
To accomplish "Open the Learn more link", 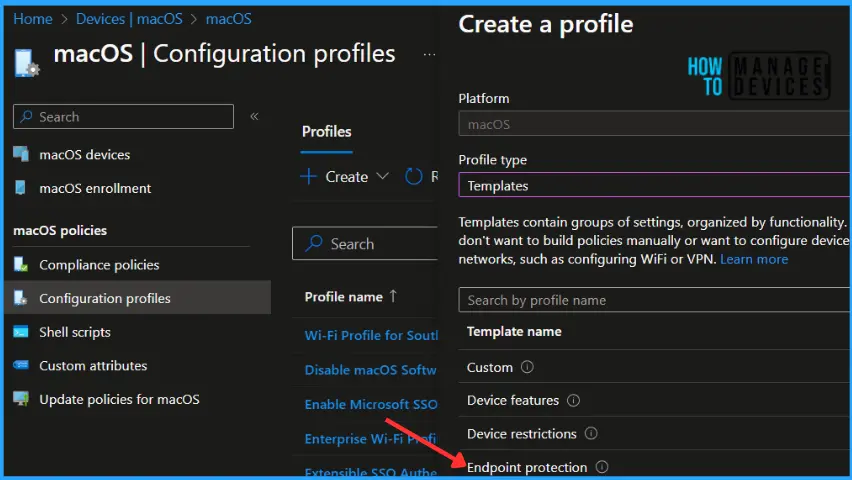I will click(754, 259).
